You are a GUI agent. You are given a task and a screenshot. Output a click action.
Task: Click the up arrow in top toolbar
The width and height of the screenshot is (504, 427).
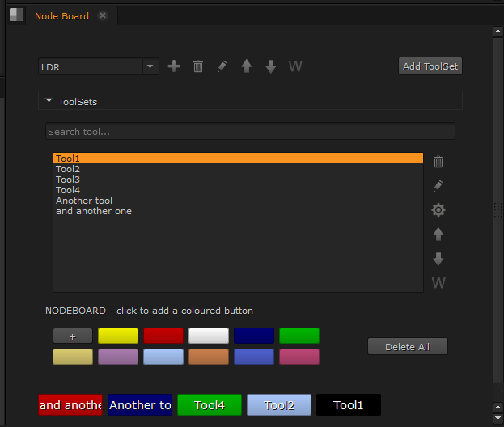coord(247,66)
